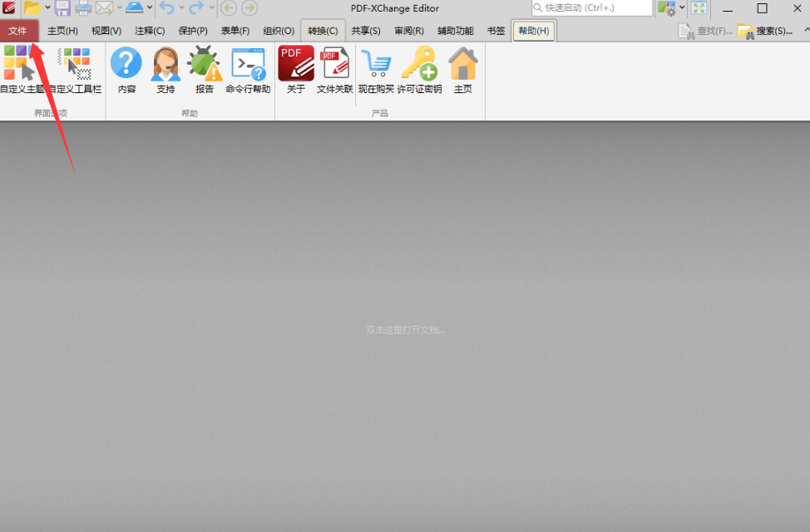This screenshot has height=532, width=810.
Task: Select the 表单(F) ribbon tab
Action: point(235,31)
